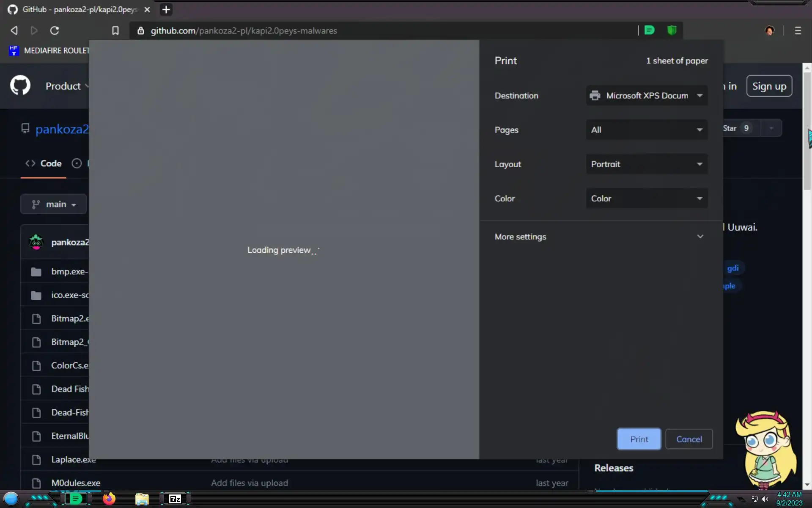The image size is (812, 508).
Task: Open the Color mode dropdown
Action: [x=646, y=199]
